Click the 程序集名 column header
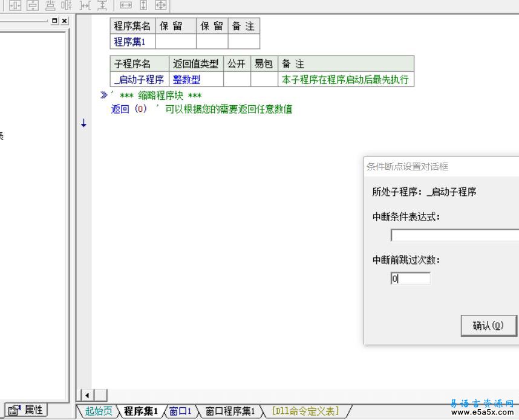 tap(132, 26)
